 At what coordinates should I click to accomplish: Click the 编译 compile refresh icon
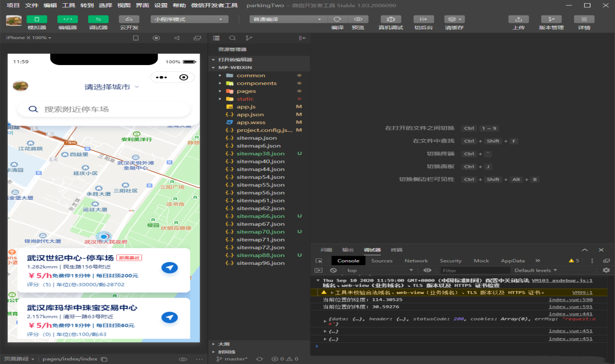point(338,20)
